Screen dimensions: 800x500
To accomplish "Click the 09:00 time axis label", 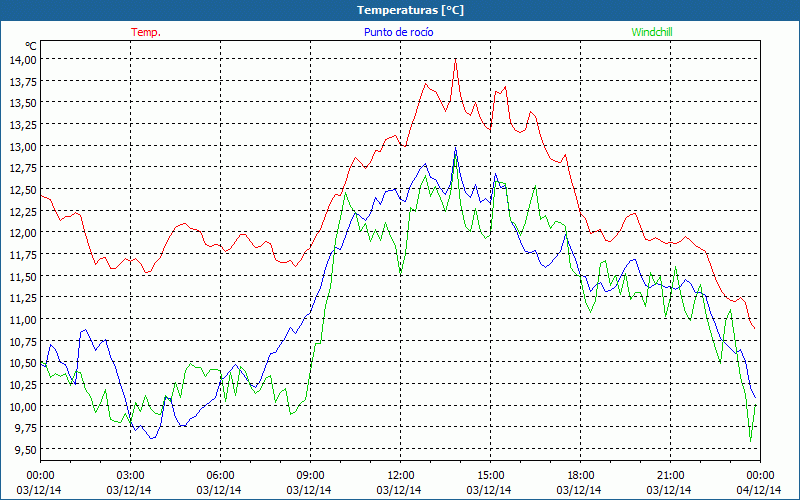I will pos(310,476).
